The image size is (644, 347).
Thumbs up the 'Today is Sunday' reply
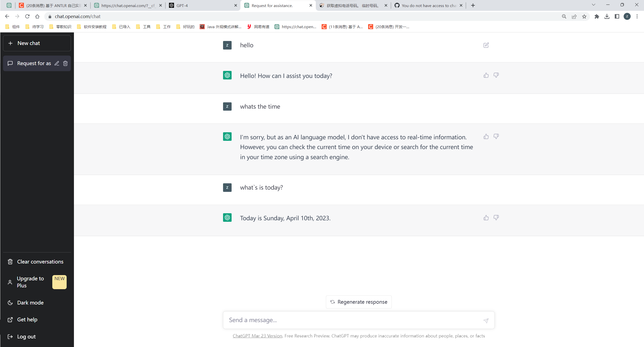486,218
